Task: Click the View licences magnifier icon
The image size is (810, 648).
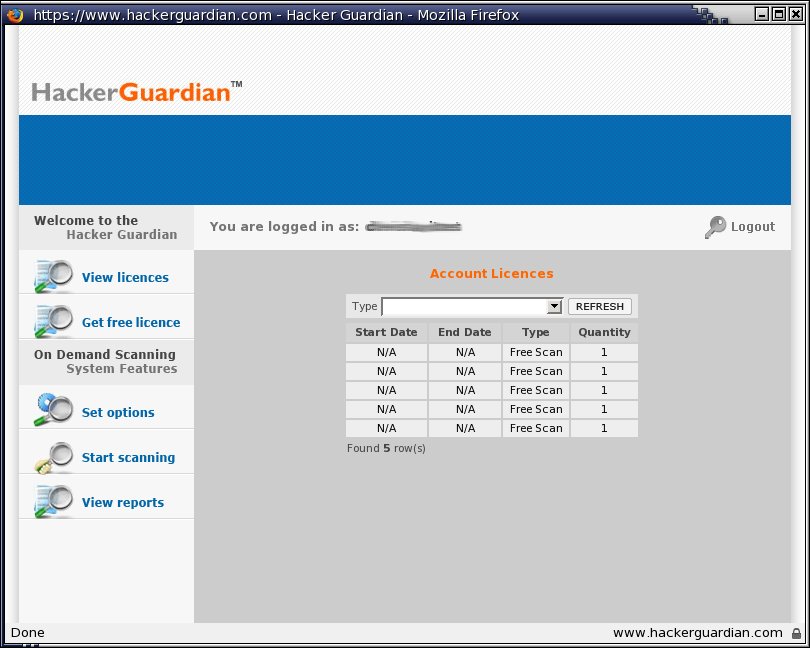Action: 54,276
